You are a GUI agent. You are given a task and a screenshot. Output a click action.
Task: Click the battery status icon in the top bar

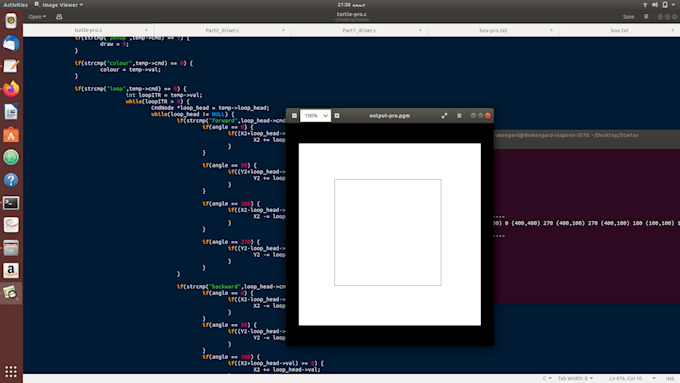665,5
